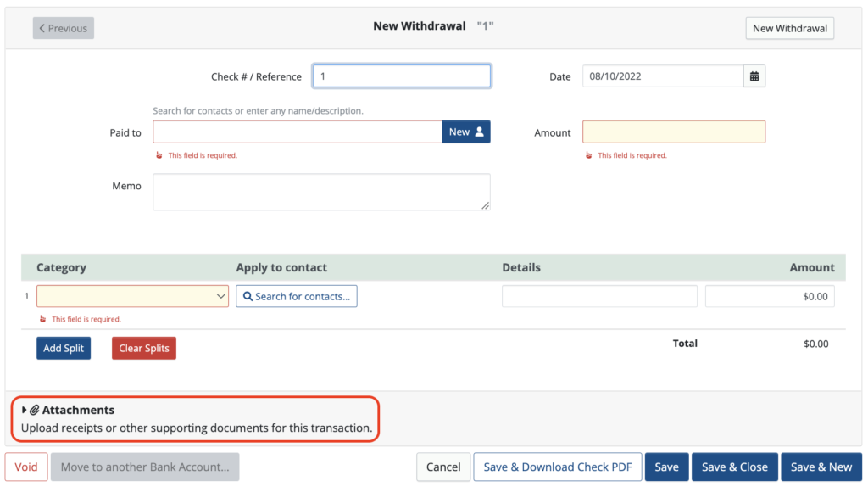Click the New contact button with person icon
The height and width of the screenshot is (487, 868).
pyautogui.click(x=466, y=132)
